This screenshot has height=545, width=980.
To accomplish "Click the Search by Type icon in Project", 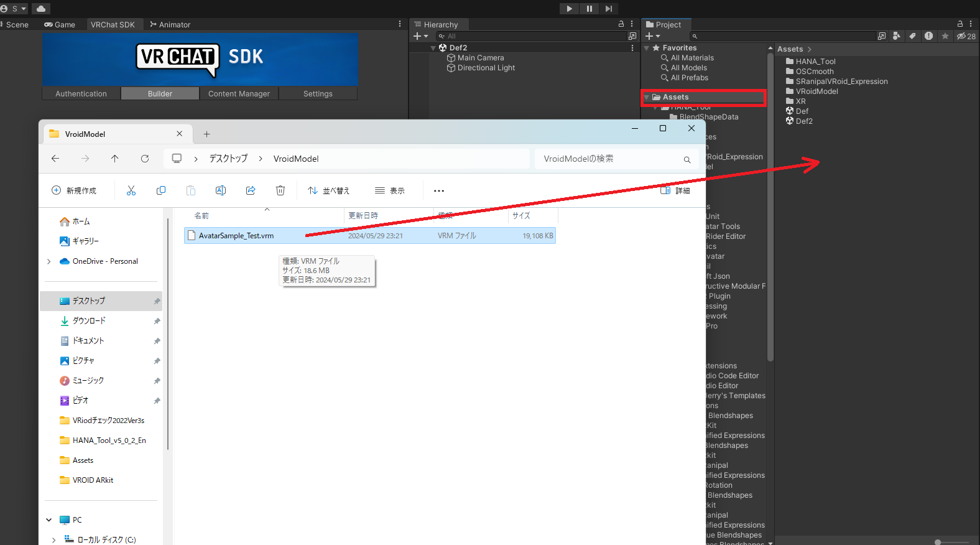I will (896, 36).
